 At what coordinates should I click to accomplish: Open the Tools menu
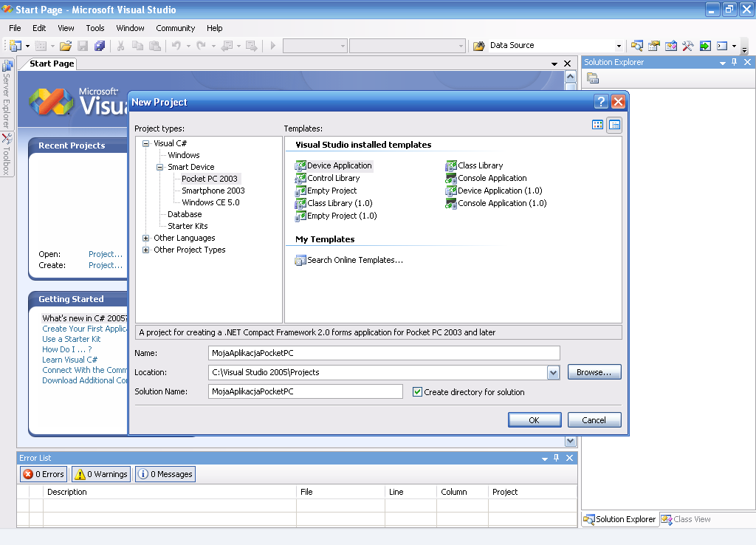tap(95, 28)
